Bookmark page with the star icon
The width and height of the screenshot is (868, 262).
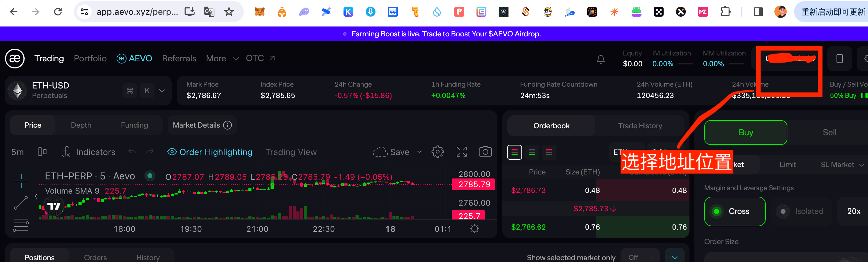pos(229,12)
